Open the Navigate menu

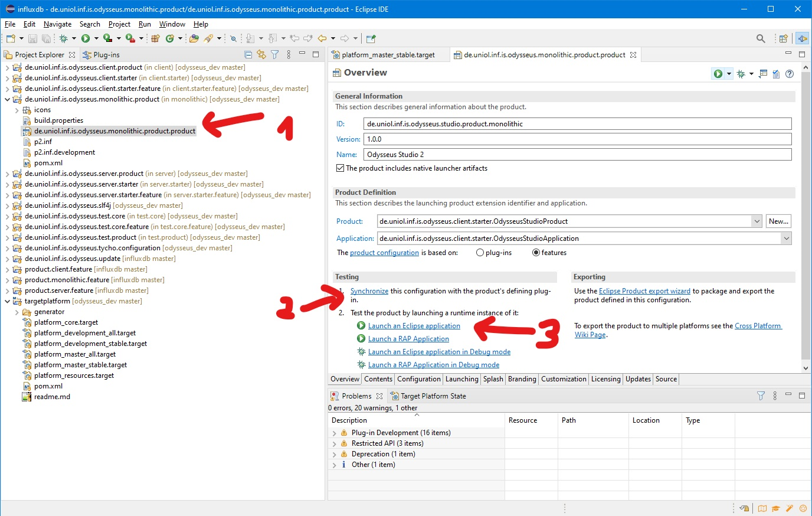[x=57, y=24]
